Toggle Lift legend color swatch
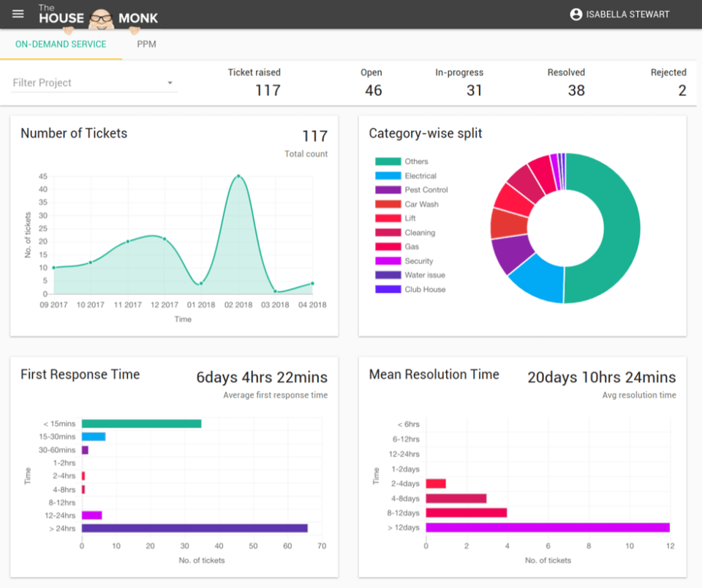Image resolution: width=702 pixels, height=588 pixels. click(388, 219)
